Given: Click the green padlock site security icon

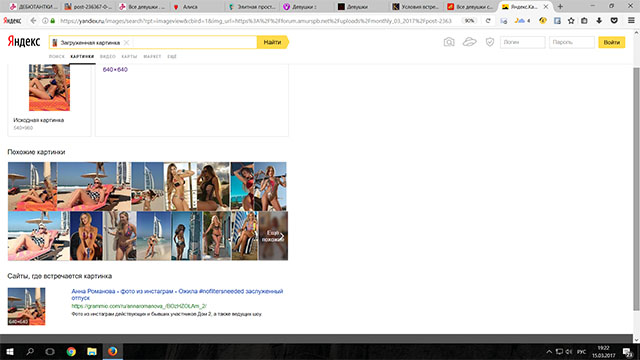Looking at the screenshot, I should point(53,20).
